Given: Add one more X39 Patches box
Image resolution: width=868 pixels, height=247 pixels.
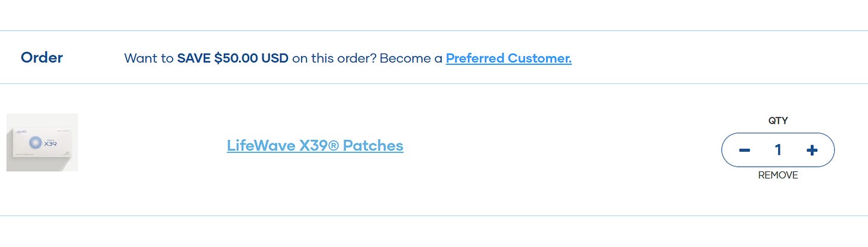Looking at the screenshot, I should (x=811, y=150).
